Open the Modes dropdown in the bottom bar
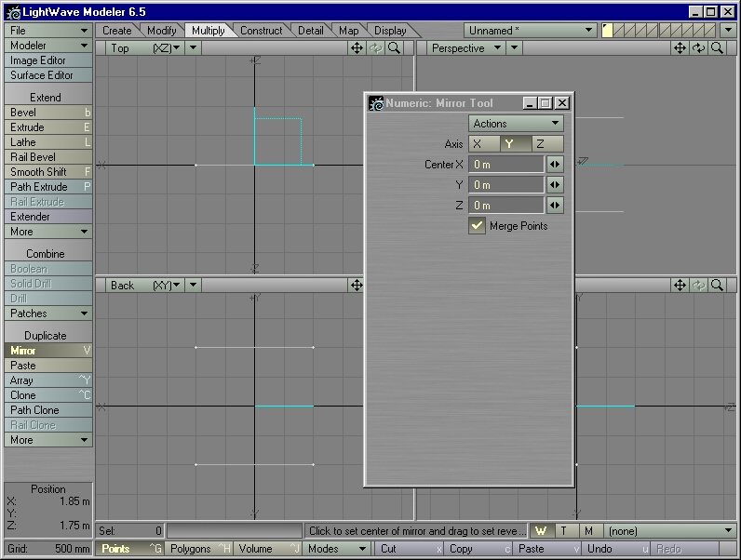The height and width of the screenshot is (560, 741). [x=337, y=549]
